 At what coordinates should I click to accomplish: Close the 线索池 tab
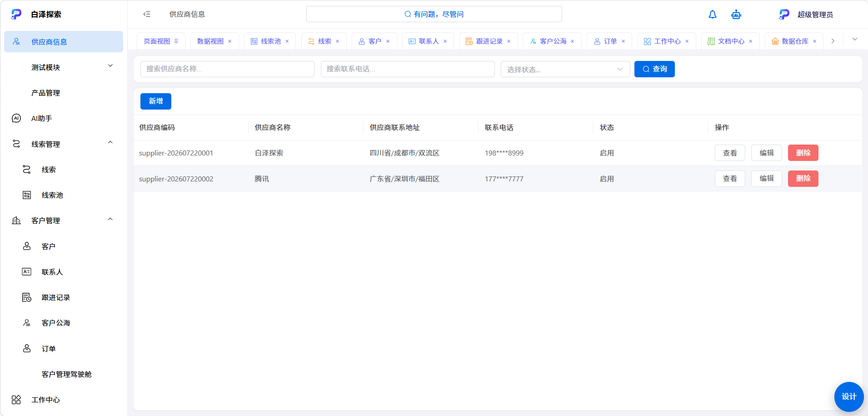point(287,41)
